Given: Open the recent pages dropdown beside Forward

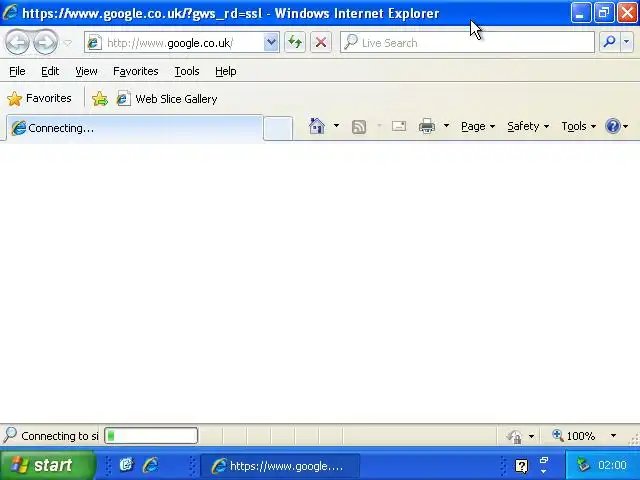Looking at the screenshot, I should coord(68,42).
